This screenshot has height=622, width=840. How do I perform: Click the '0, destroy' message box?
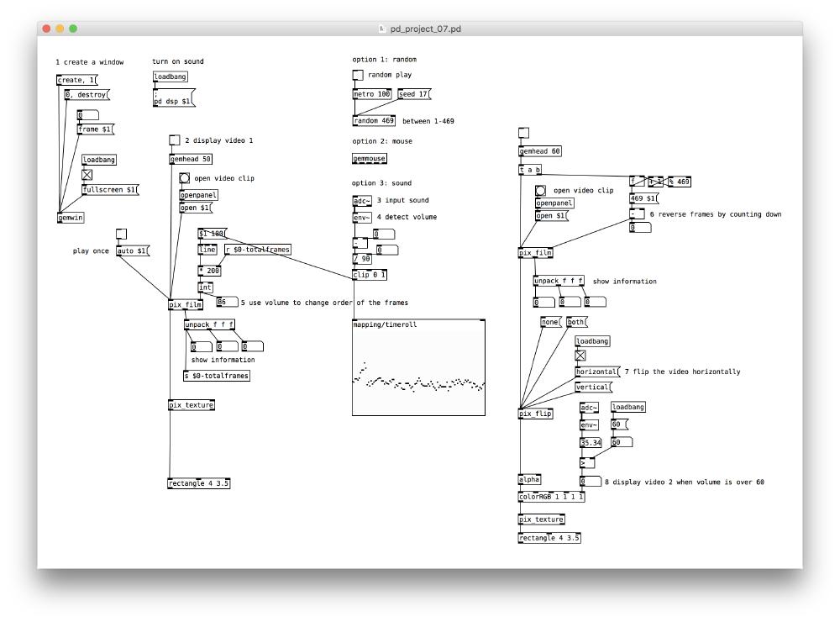click(x=86, y=95)
